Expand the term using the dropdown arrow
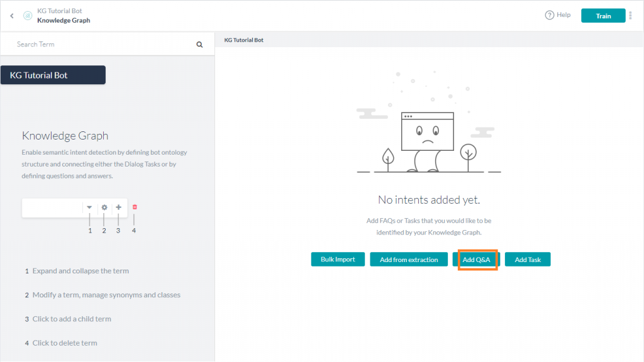 89,207
